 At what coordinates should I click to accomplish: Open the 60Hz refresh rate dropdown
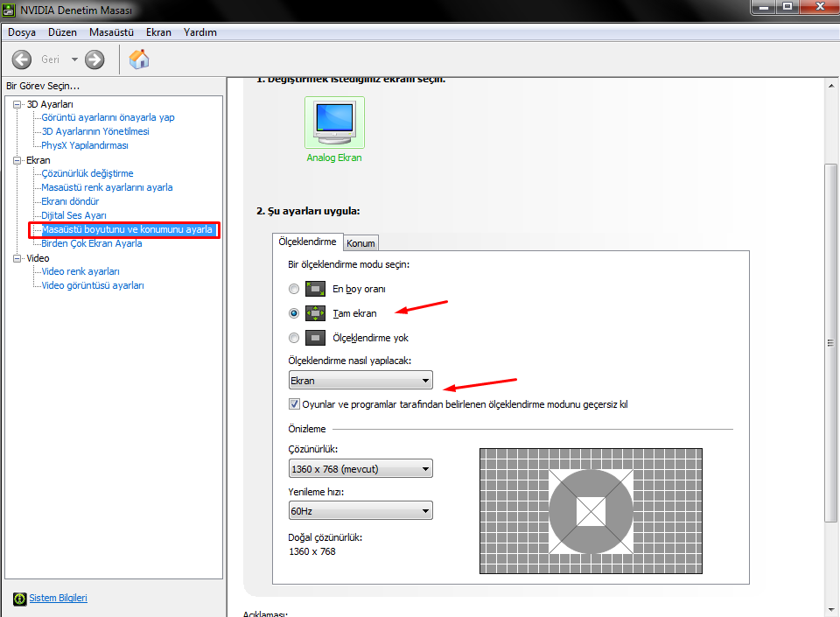click(360, 510)
